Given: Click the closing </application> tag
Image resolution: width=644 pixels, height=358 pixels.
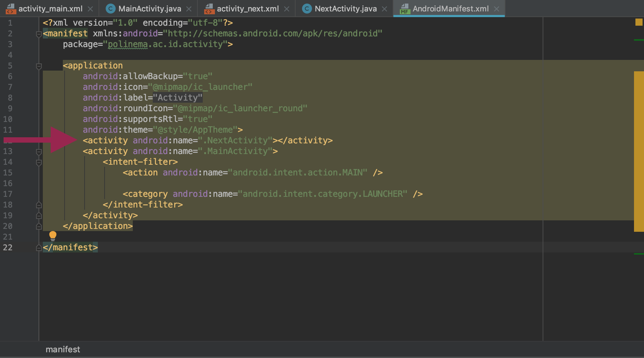Looking at the screenshot, I should pyautogui.click(x=98, y=226).
